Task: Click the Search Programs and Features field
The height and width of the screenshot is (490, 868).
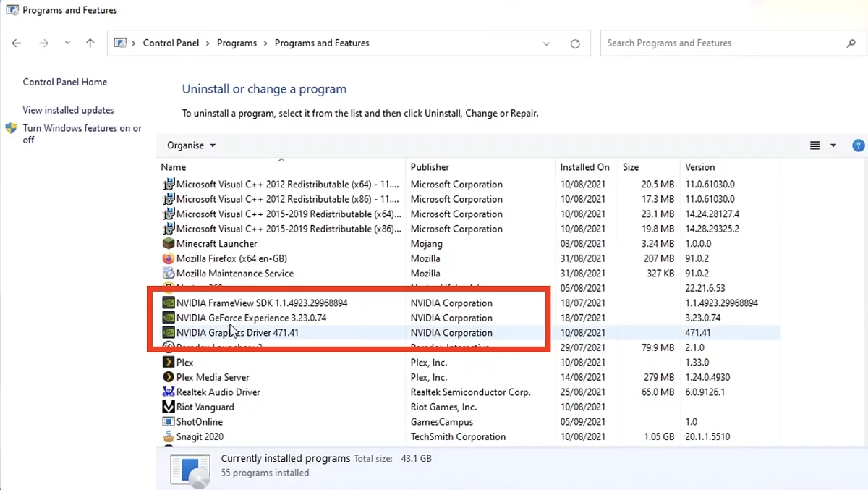Action: [723, 43]
